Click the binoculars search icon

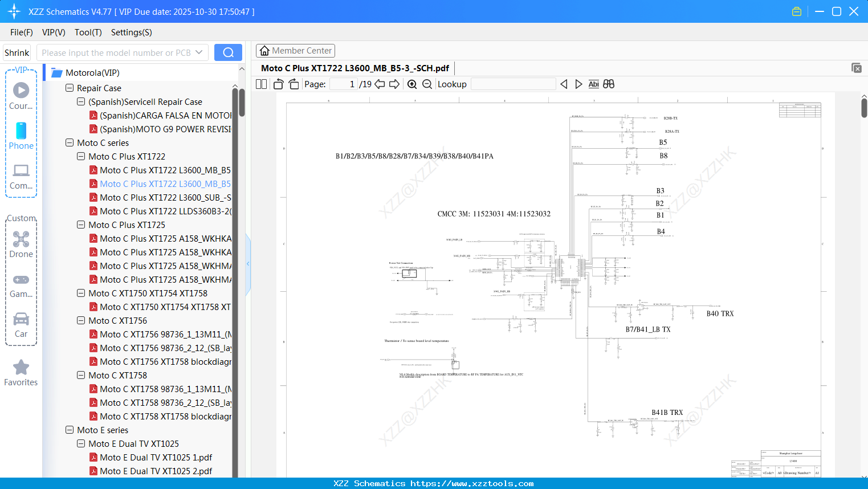pyautogui.click(x=609, y=84)
